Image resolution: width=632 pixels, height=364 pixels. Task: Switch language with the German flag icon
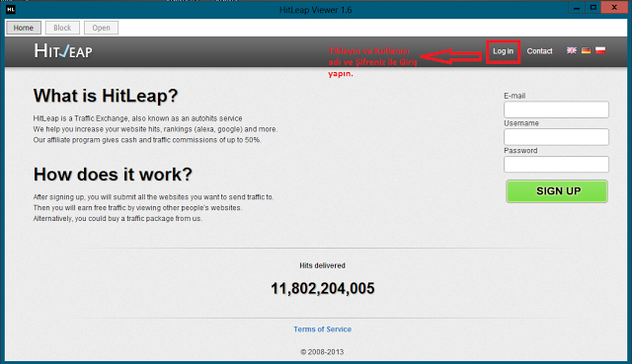point(586,50)
